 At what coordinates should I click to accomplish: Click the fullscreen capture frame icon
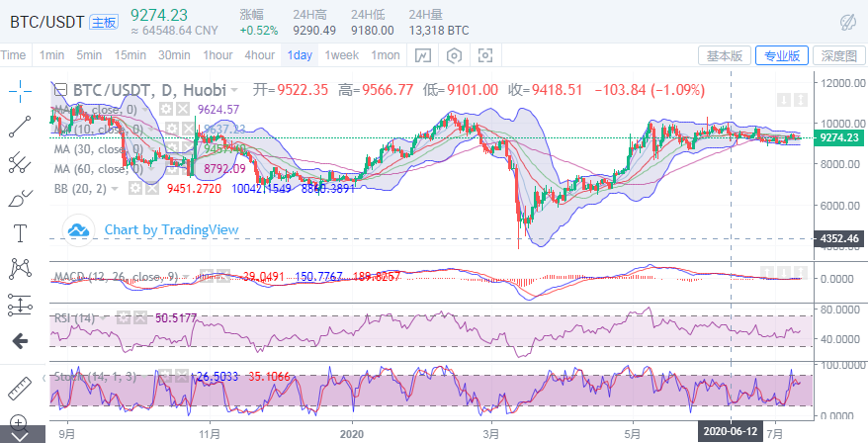[x=485, y=55]
